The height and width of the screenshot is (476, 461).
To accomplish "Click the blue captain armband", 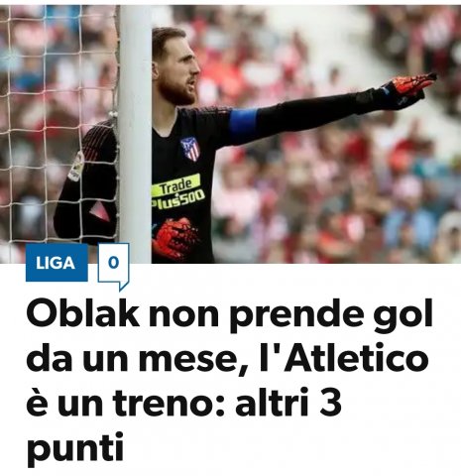I will point(244,126).
